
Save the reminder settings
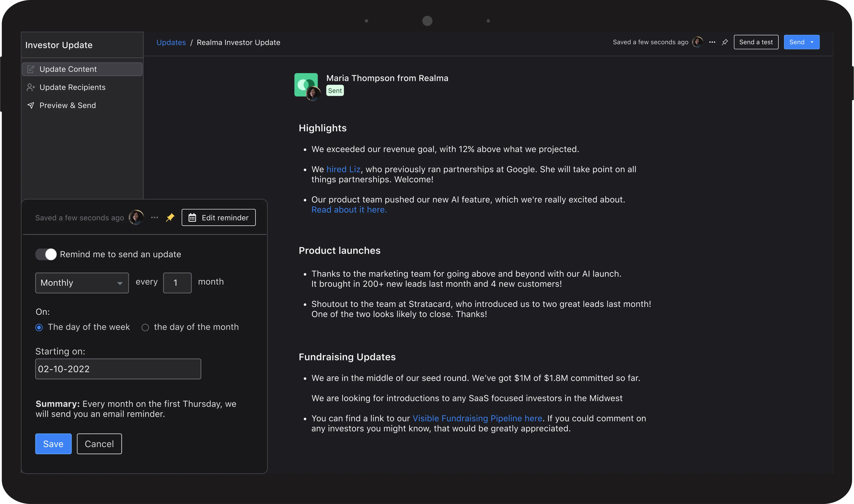tap(53, 444)
